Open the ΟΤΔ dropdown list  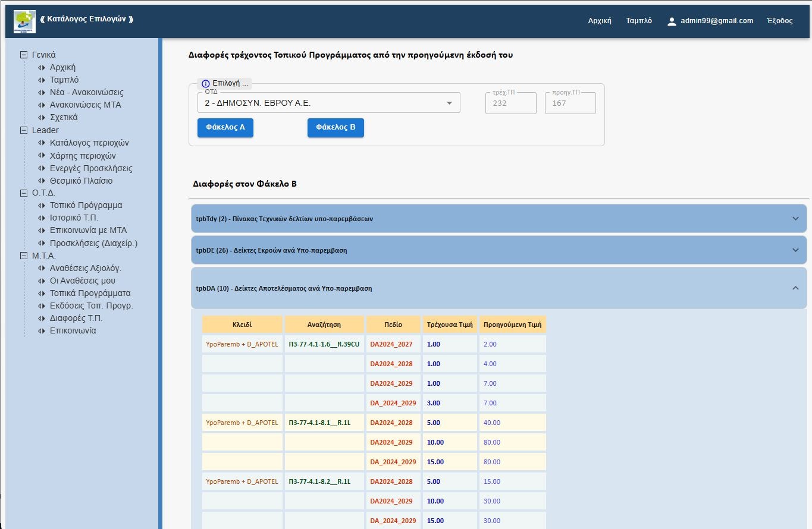(449, 103)
